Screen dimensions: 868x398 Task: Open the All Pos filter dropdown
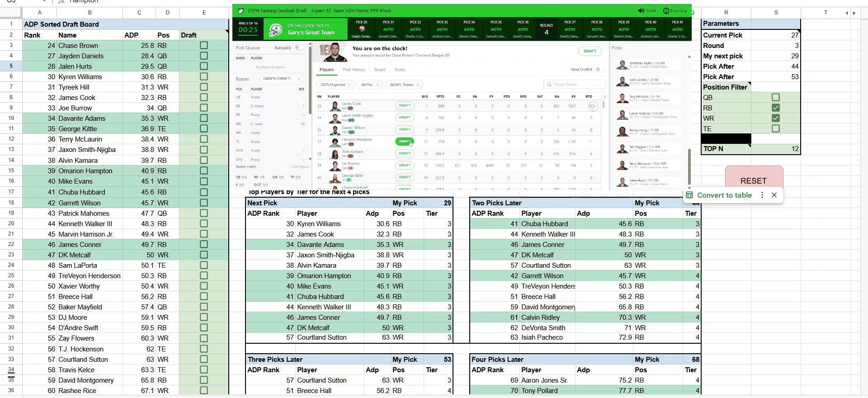click(369, 85)
